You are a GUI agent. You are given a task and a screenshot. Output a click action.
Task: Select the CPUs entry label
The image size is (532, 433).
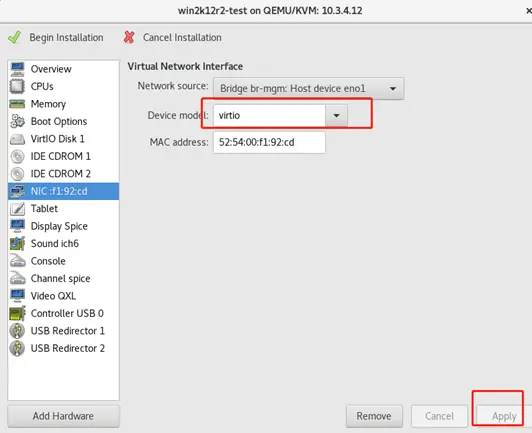click(x=42, y=86)
